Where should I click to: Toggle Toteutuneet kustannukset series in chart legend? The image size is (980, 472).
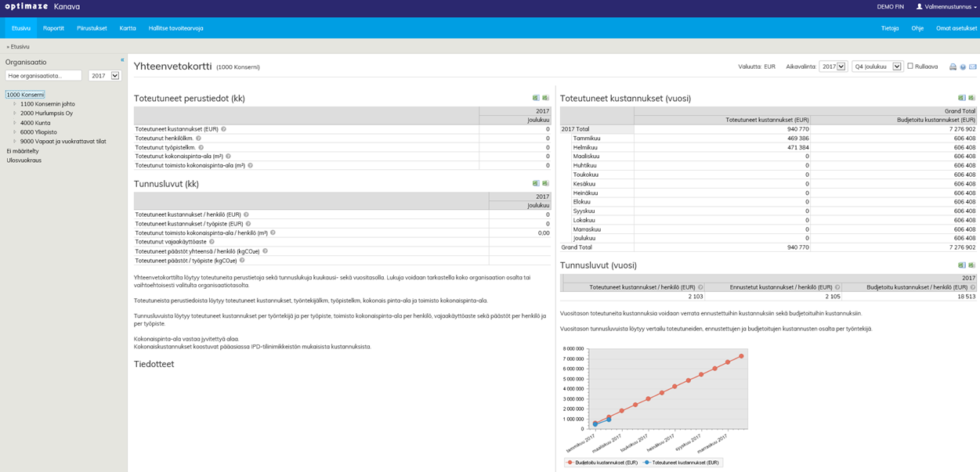click(x=679, y=463)
